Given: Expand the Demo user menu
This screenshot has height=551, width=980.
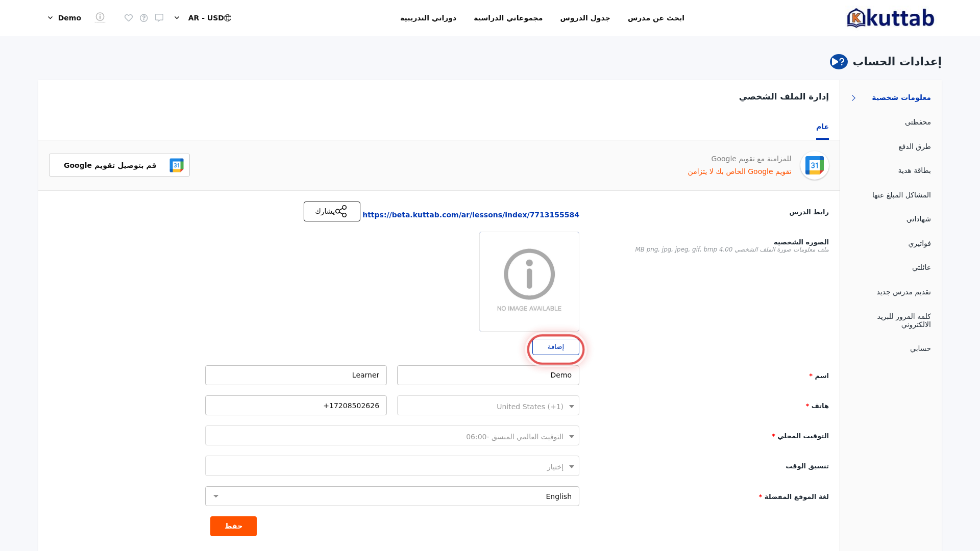Looking at the screenshot, I should (64, 18).
